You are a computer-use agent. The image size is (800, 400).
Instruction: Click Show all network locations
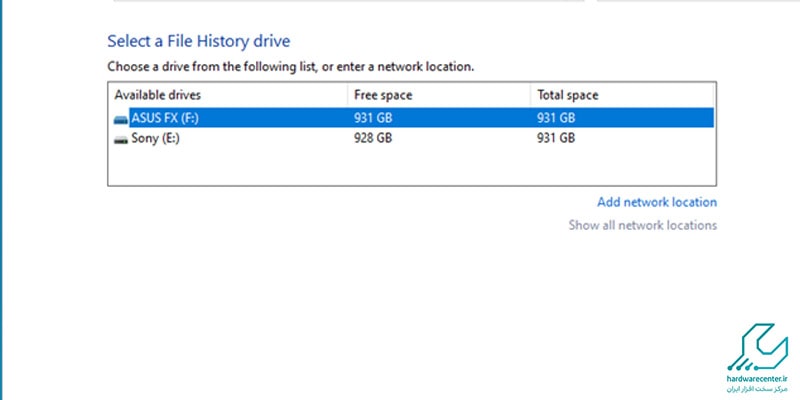pyautogui.click(x=642, y=225)
